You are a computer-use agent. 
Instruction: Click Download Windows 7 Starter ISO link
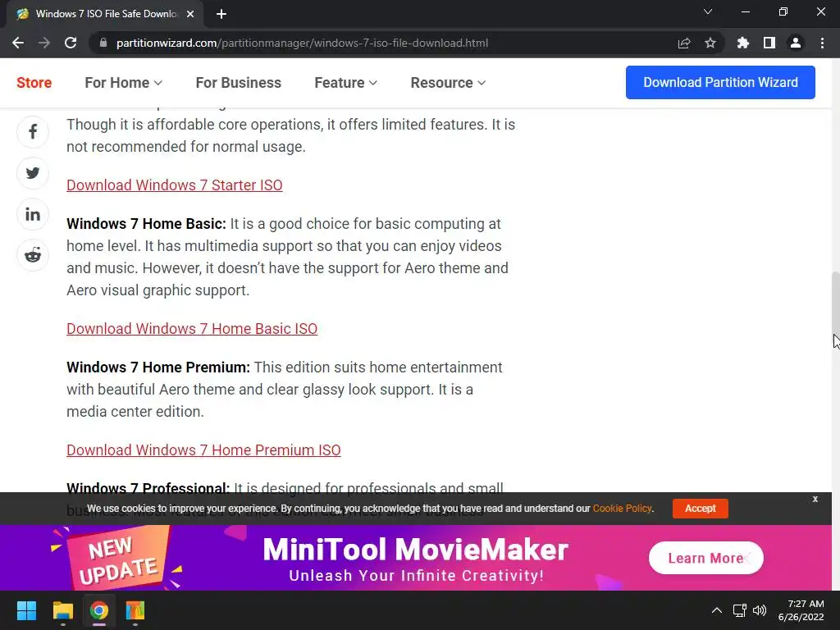point(175,185)
